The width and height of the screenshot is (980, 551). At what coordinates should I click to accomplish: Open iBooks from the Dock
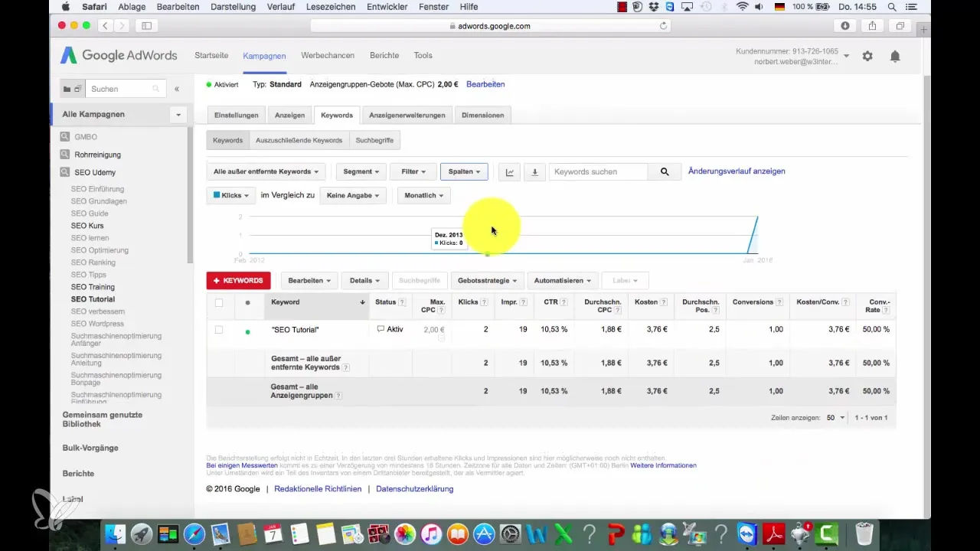click(x=458, y=533)
